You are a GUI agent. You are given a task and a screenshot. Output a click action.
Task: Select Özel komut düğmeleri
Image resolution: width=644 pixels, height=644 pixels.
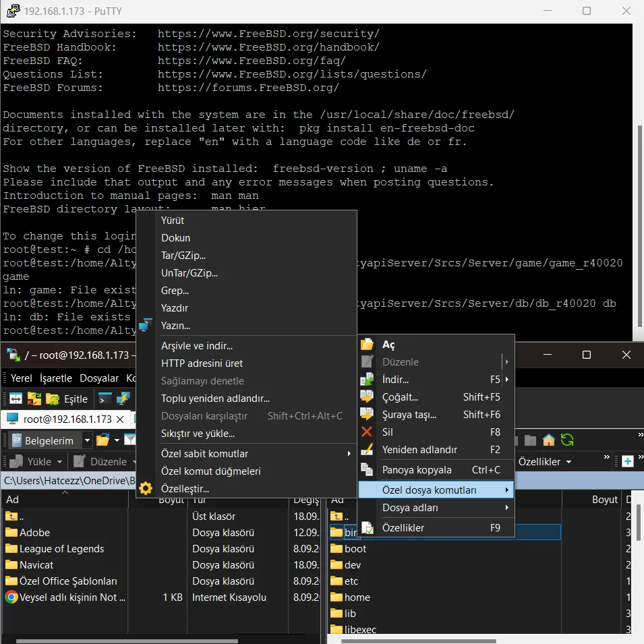(246, 471)
